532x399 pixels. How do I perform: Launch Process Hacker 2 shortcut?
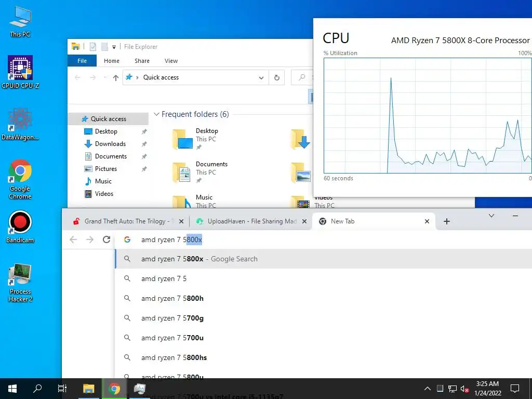click(x=20, y=283)
